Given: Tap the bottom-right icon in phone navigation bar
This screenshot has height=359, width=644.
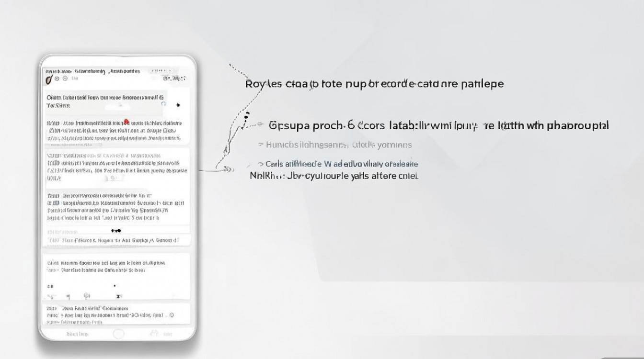Looking at the screenshot, I should tap(154, 334).
